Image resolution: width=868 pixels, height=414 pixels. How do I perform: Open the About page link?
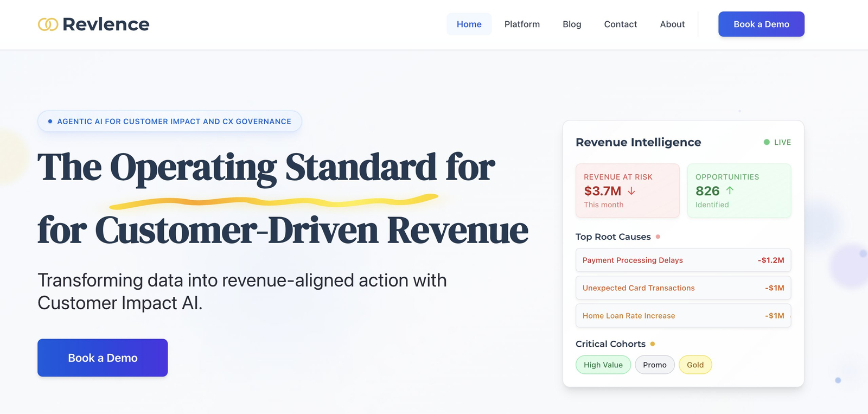(x=672, y=24)
